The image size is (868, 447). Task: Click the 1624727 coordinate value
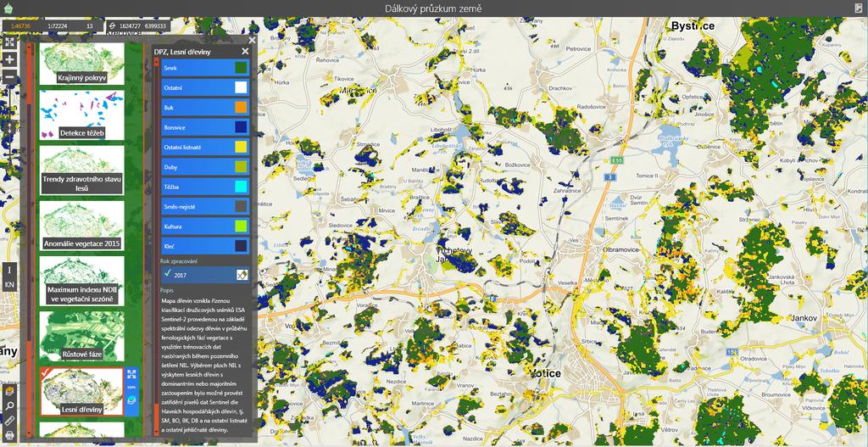pos(130,25)
